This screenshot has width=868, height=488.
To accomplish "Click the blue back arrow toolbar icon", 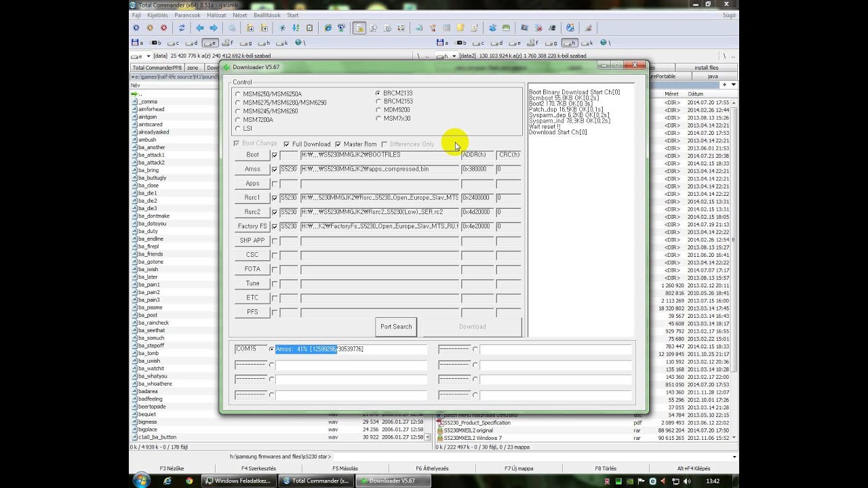I will coord(199,28).
